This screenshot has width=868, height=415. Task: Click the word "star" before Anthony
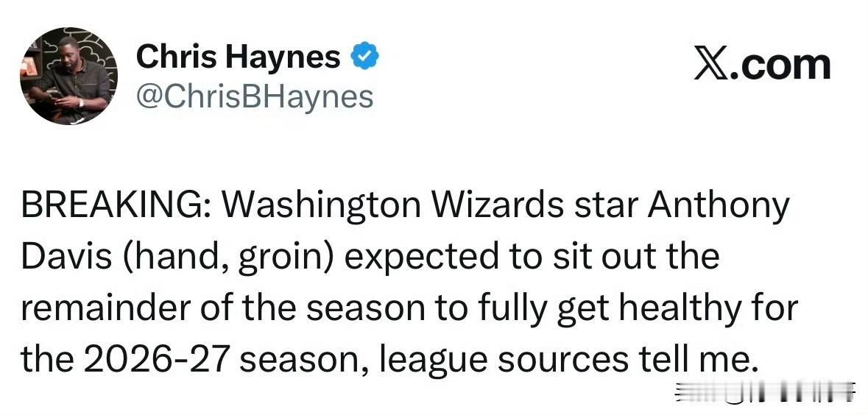pos(606,207)
